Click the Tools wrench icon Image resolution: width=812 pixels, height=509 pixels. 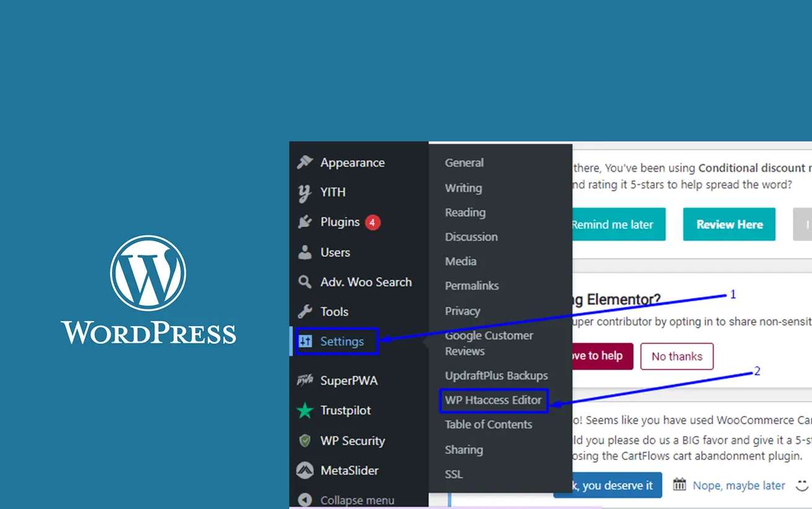pos(305,311)
